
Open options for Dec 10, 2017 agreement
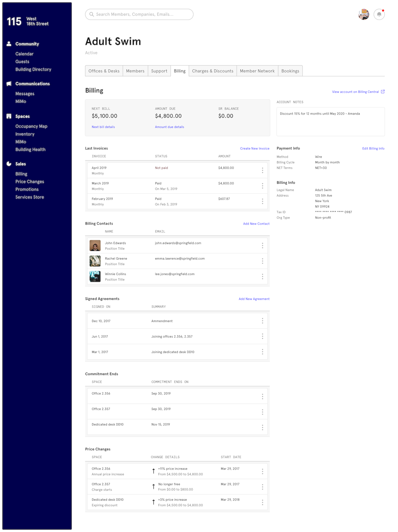click(x=262, y=321)
